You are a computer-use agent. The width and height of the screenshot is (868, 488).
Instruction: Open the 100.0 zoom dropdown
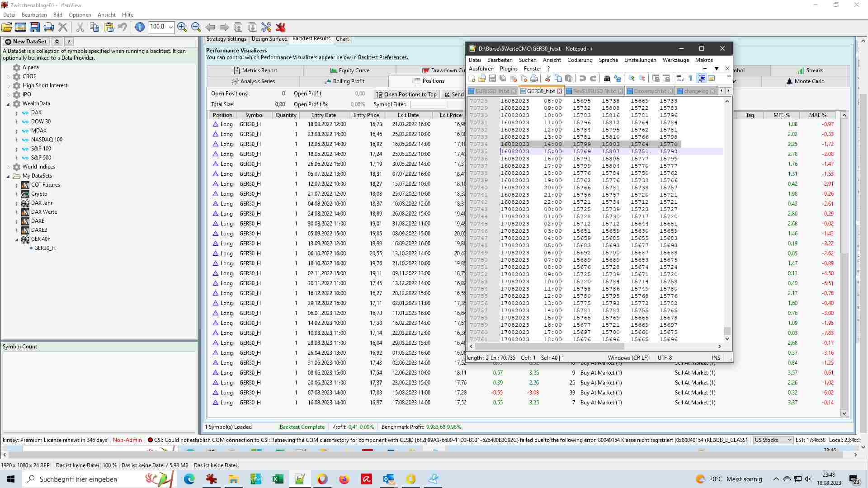[x=171, y=27]
